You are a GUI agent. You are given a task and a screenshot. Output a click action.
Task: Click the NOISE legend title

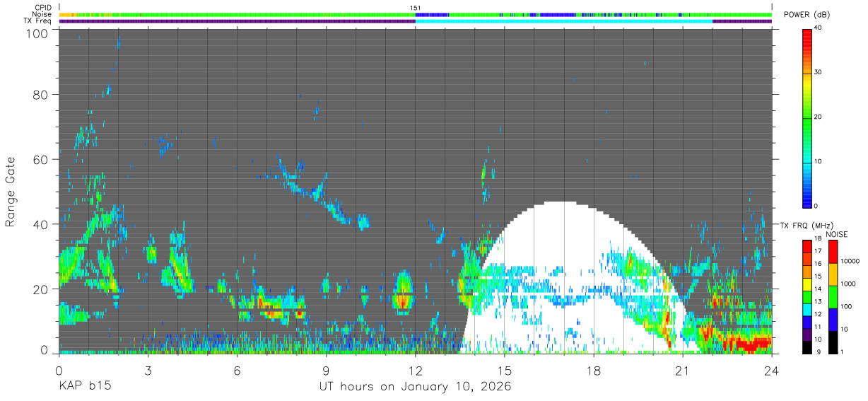tap(838, 234)
